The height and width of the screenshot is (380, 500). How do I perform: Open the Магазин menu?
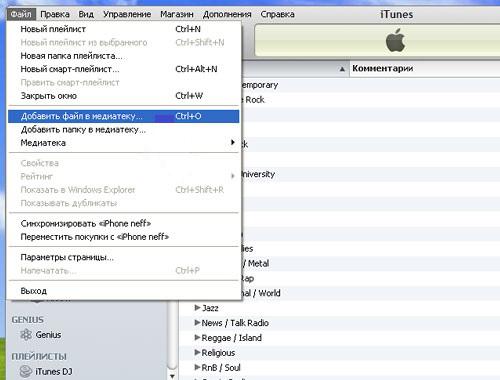click(x=177, y=14)
